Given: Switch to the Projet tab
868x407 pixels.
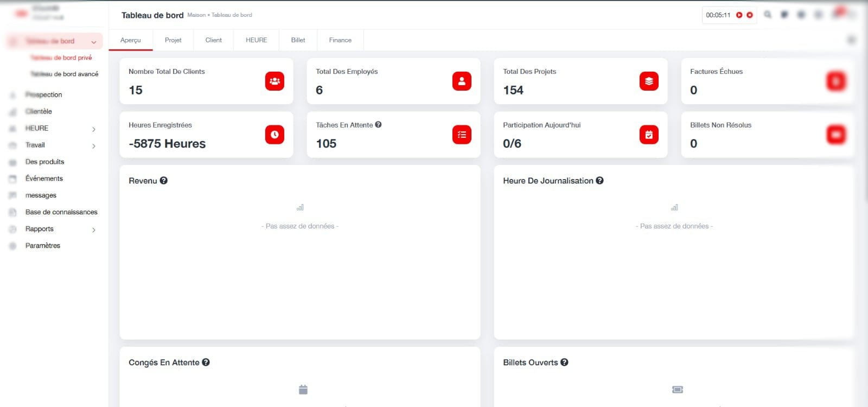Looking at the screenshot, I should coord(173,40).
